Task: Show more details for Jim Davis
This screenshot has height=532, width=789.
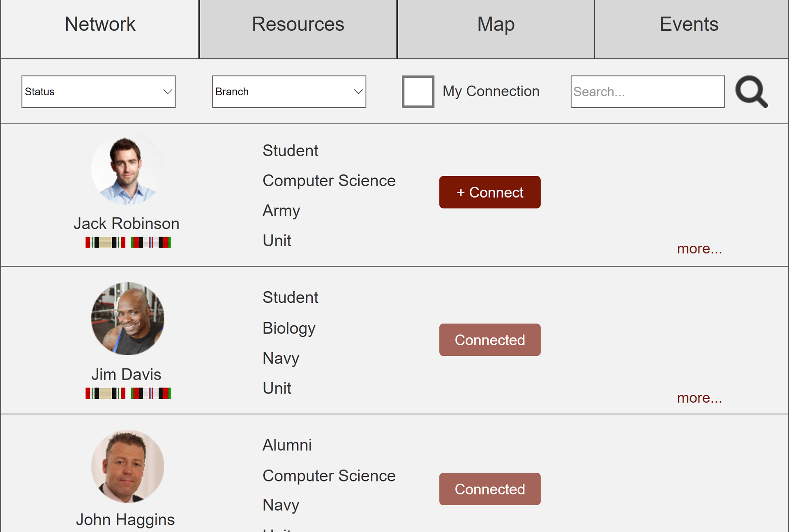Action: point(699,398)
